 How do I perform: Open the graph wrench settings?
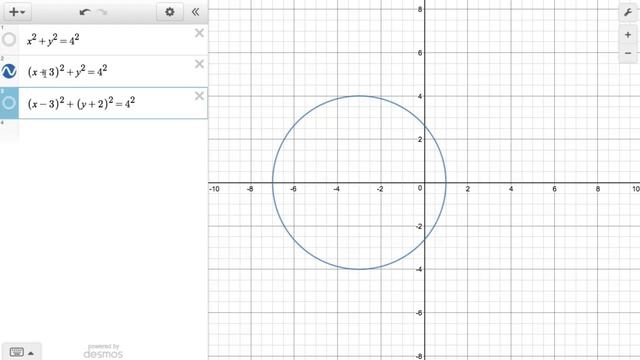click(628, 12)
